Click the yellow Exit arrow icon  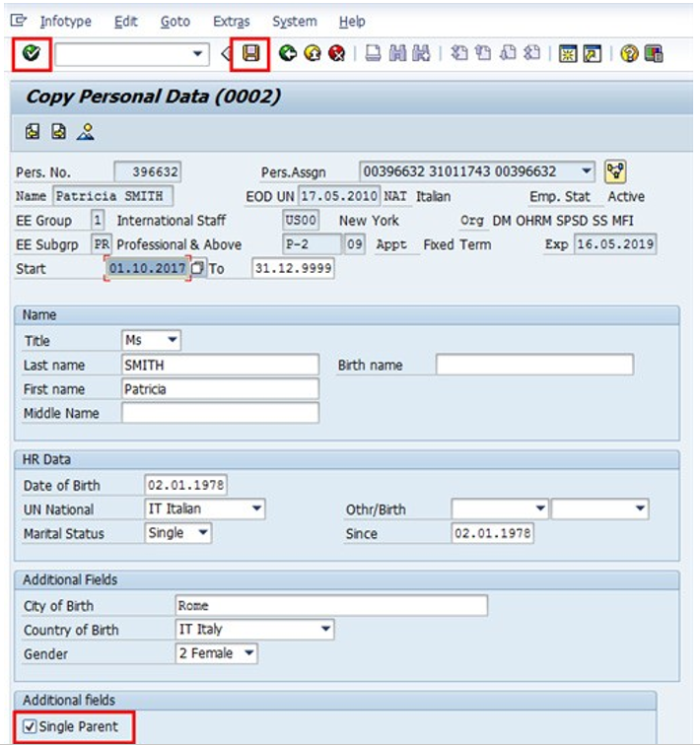(313, 53)
